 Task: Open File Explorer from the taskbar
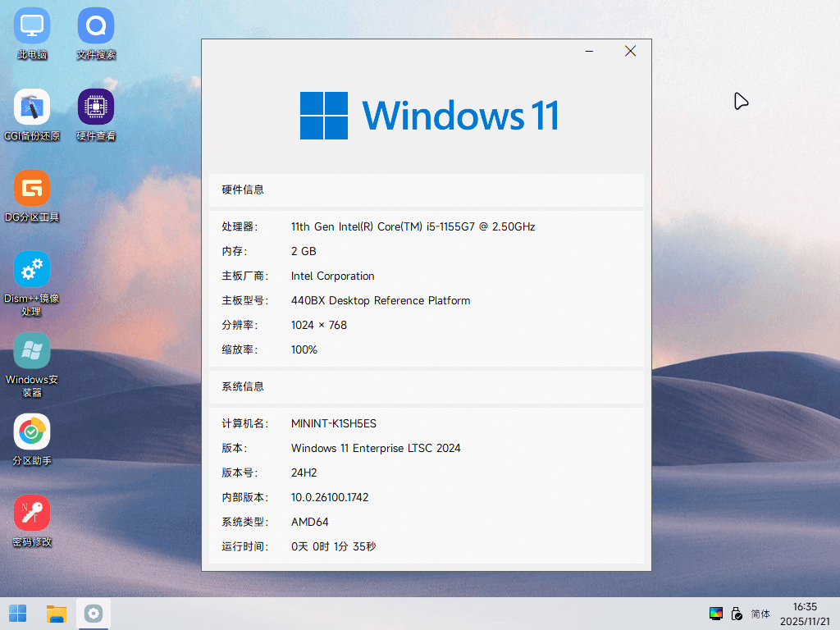coord(57,614)
